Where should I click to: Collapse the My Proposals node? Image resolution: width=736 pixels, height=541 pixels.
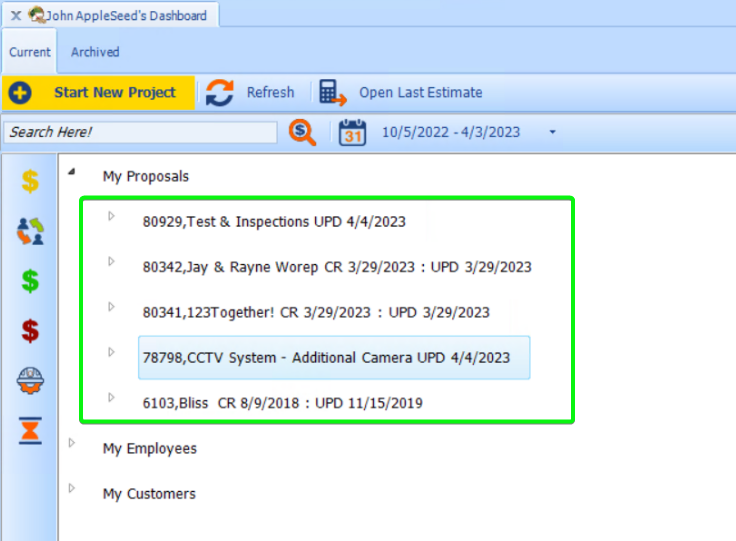click(x=72, y=172)
